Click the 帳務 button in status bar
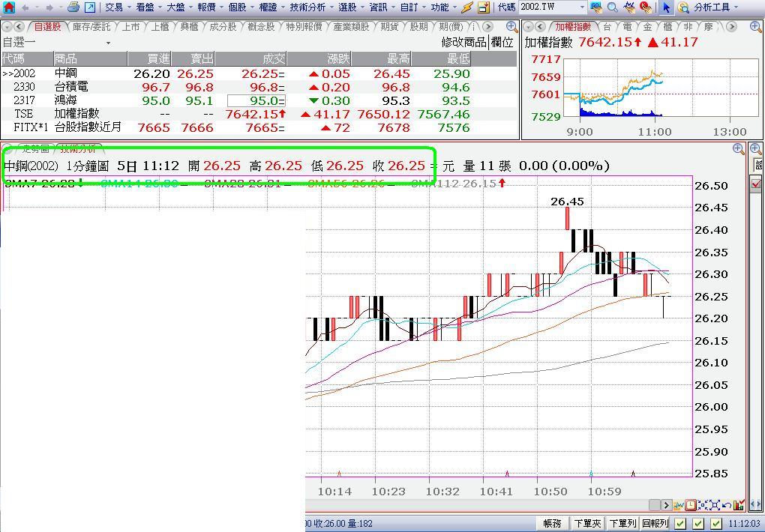This screenshot has width=765, height=532. coord(552,524)
